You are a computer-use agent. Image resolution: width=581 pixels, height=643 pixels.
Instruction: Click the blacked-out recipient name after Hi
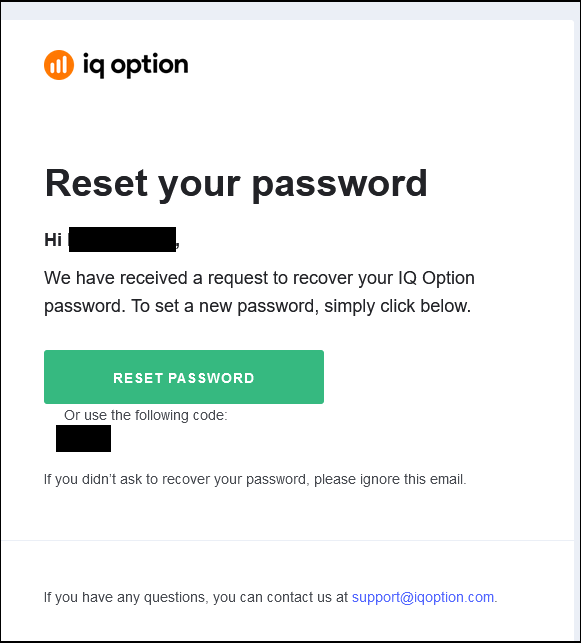tap(122, 239)
